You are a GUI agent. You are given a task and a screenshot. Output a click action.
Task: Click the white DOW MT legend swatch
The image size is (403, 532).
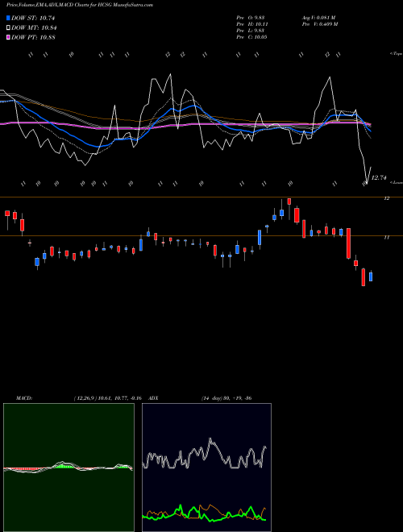8,28
